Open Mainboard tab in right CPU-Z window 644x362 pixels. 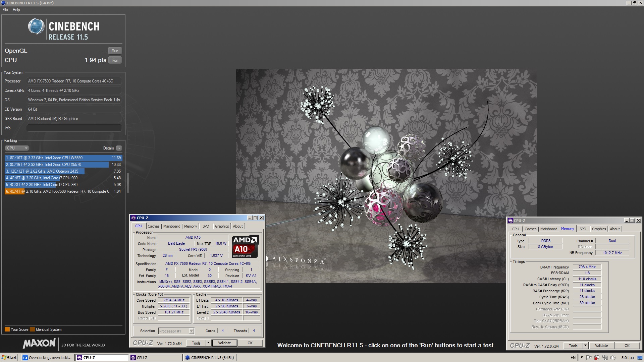(549, 229)
